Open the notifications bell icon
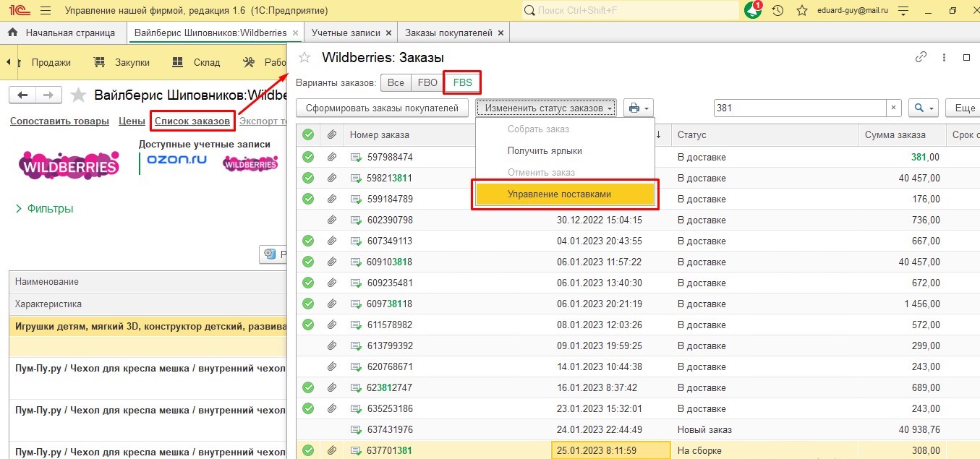 pos(752,11)
